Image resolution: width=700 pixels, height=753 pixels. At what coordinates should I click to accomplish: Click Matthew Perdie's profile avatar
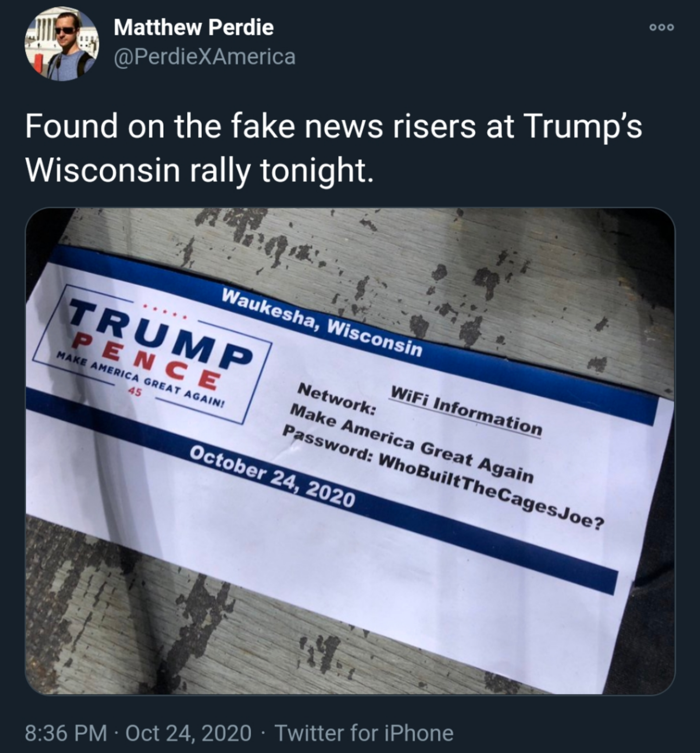tap(62, 43)
